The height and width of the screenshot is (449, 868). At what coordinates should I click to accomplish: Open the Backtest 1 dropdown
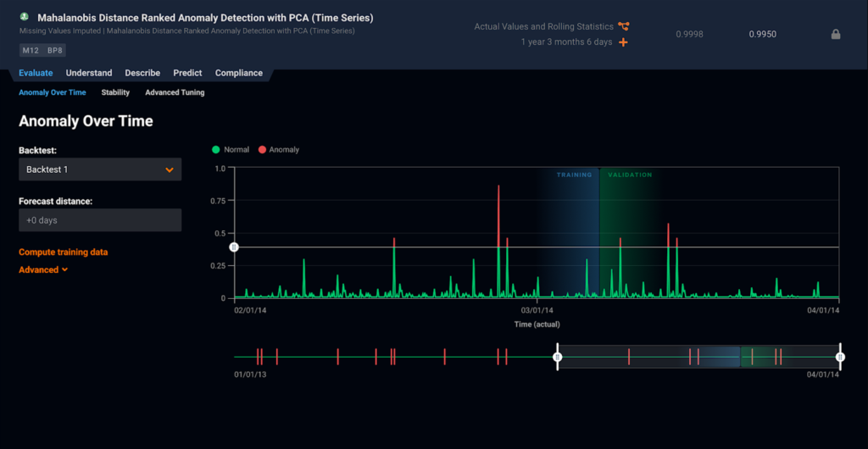[x=100, y=169]
